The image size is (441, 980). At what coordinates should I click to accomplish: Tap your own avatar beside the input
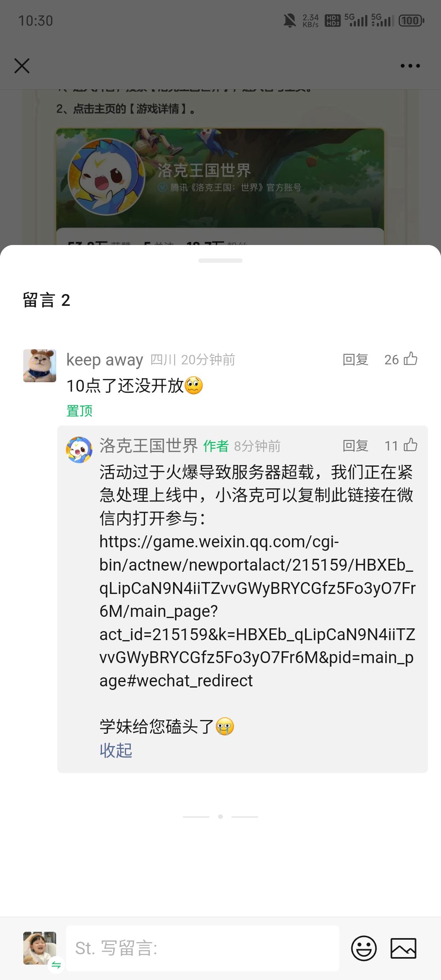click(x=40, y=948)
